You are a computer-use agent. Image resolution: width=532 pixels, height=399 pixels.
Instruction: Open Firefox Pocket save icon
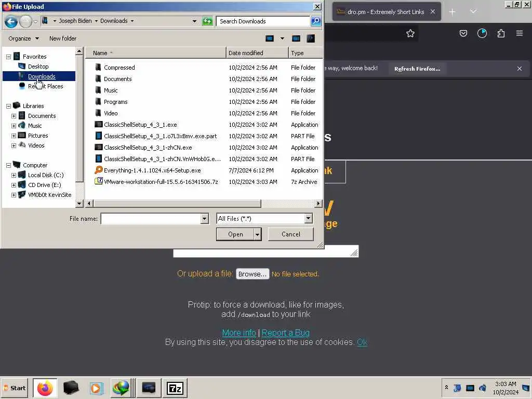tap(463, 33)
